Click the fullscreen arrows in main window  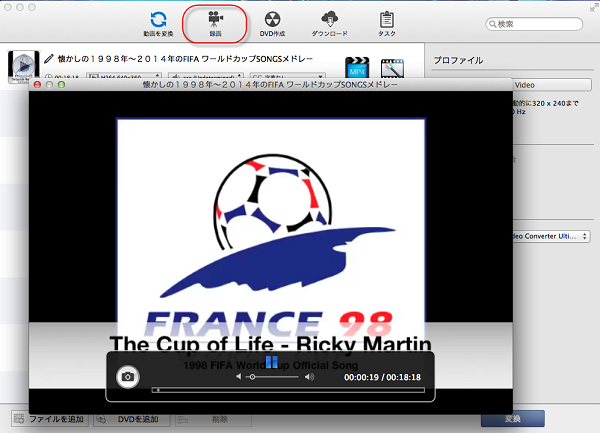coord(593,8)
